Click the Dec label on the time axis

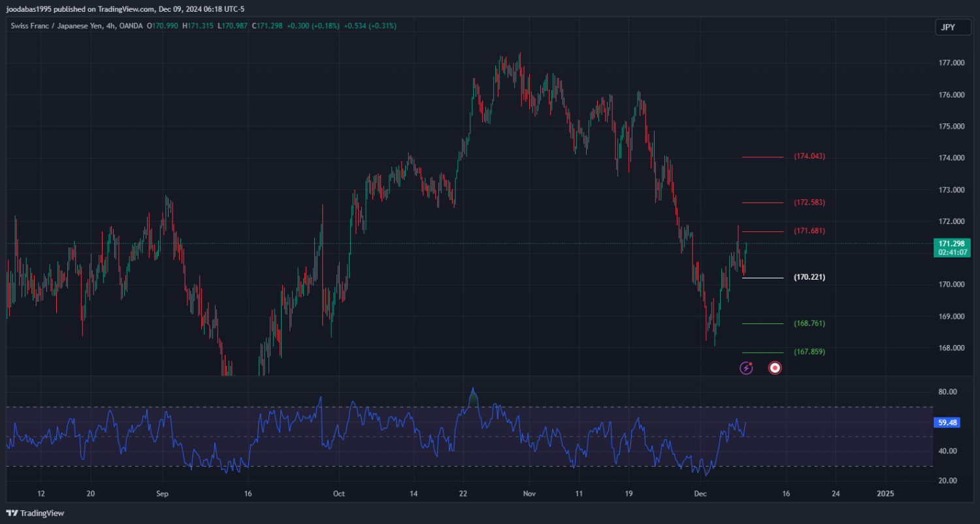coord(700,494)
